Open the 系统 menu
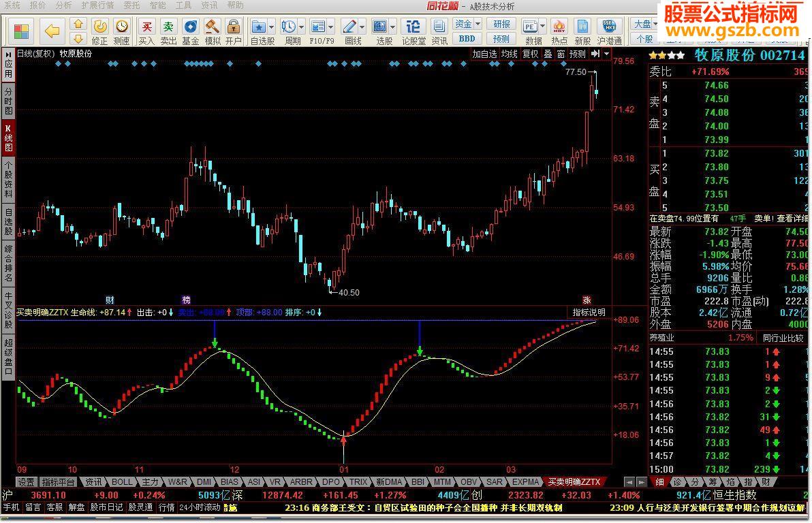The image size is (812, 523). point(12,5)
